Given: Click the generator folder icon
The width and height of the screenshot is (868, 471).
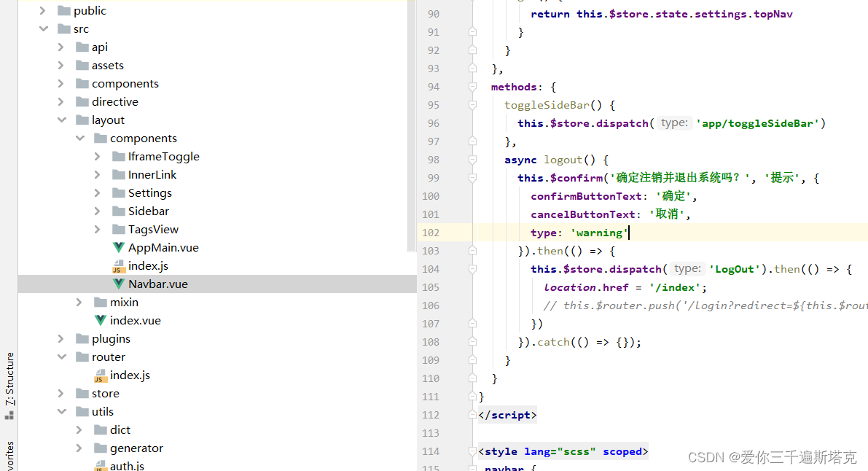Looking at the screenshot, I should [x=101, y=448].
